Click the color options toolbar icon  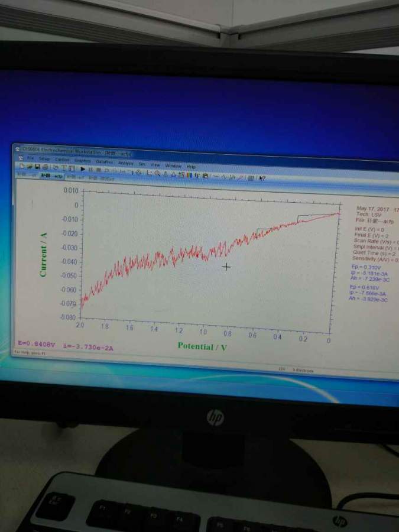coord(190,175)
